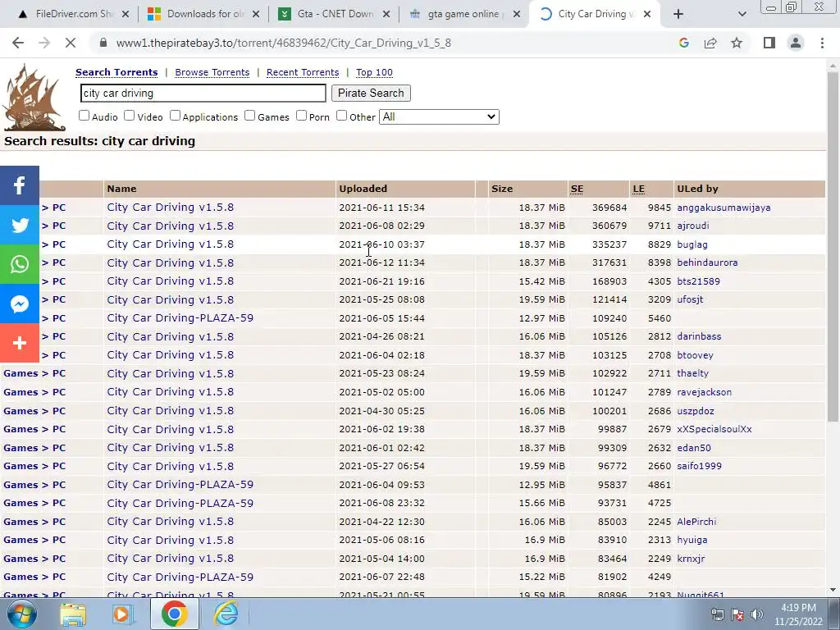Open Recent Torrents link

click(x=303, y=72)
